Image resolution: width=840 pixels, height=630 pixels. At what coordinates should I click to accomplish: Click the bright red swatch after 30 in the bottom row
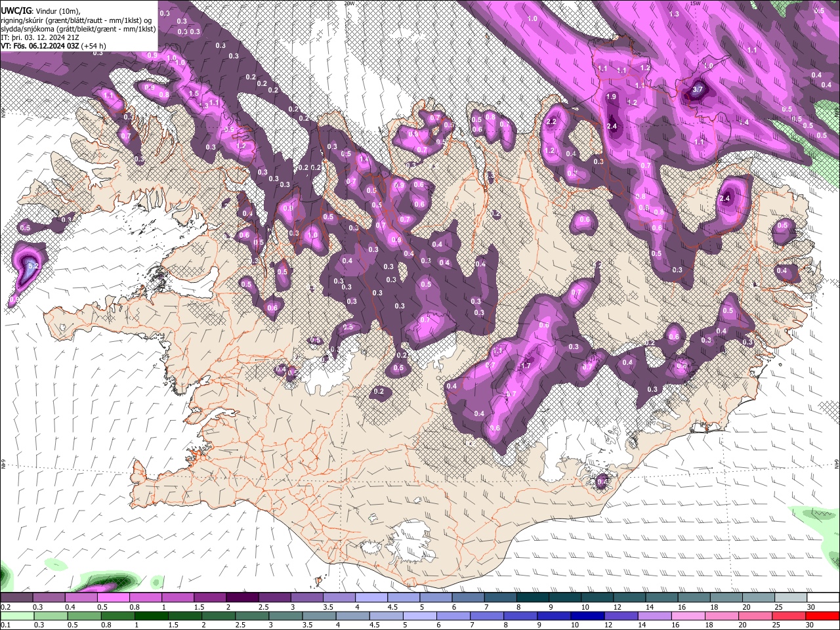point(823,616)
